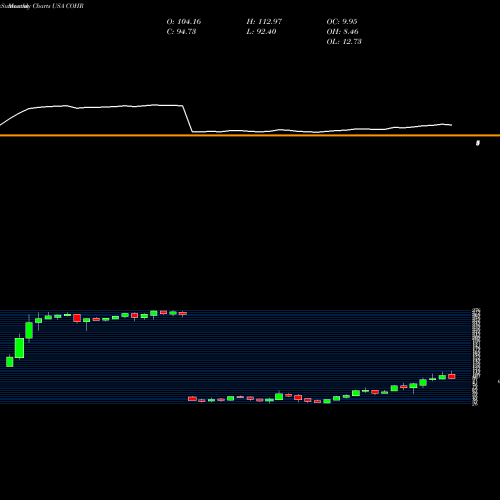Viewport: 500px width, 500px height.
Task: Click the Charts USA COHR title text
Action: 58,6
